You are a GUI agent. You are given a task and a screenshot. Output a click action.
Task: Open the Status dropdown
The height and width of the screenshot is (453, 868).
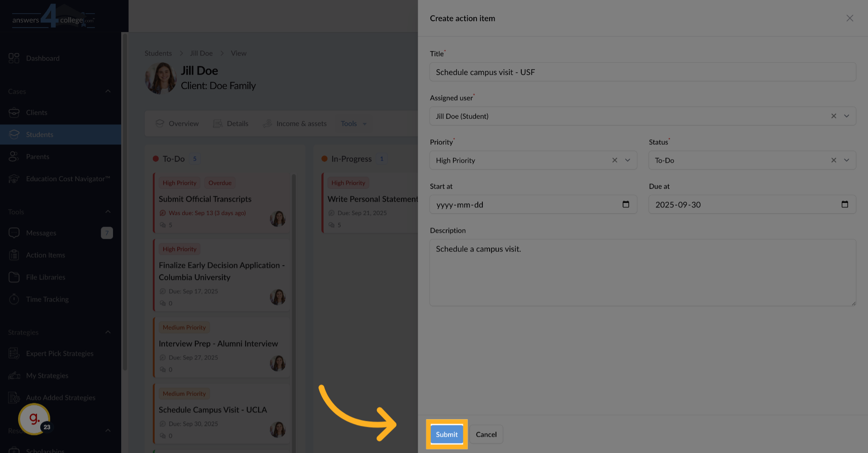coord(847,160)
